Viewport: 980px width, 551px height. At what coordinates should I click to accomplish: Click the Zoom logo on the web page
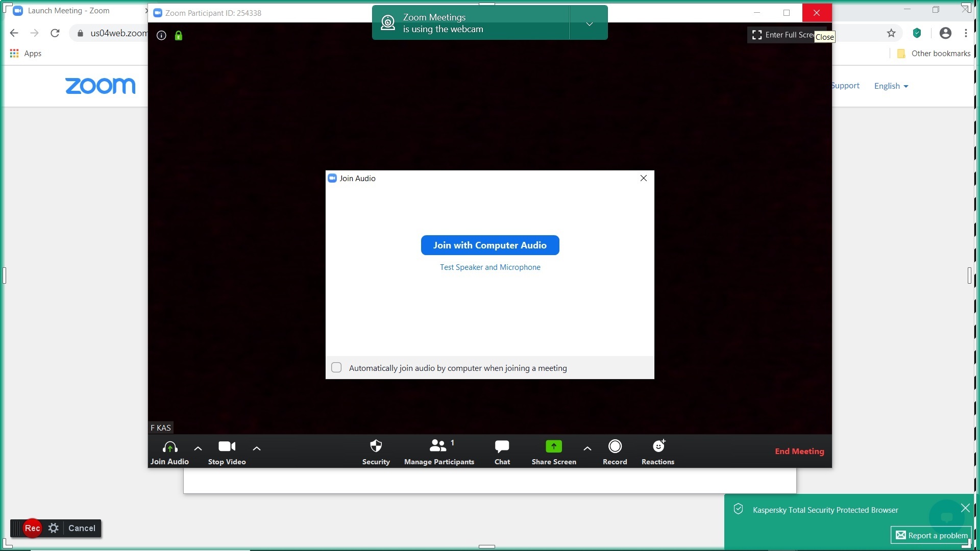pyautogui.click(x=101, y=86)
